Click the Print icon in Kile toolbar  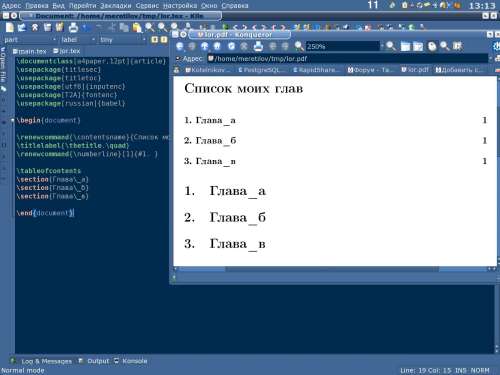(x=73, y=27)
